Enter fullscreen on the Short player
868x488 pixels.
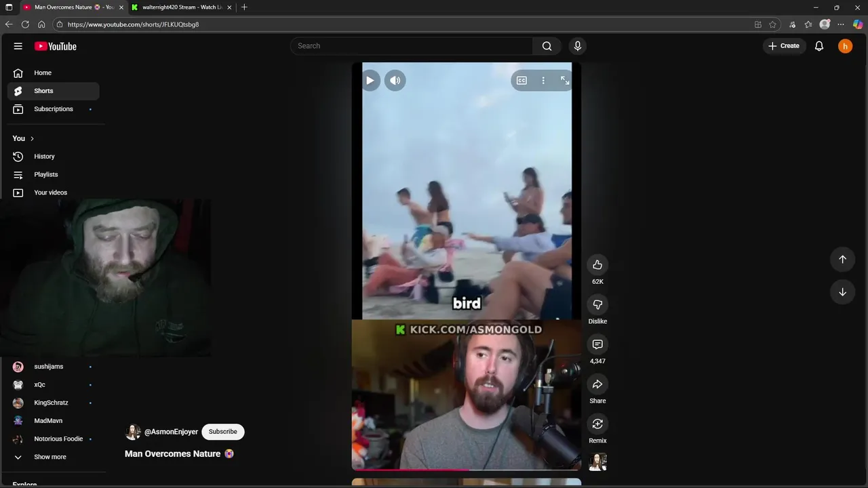pyautogui.click(x=564, y=81)
